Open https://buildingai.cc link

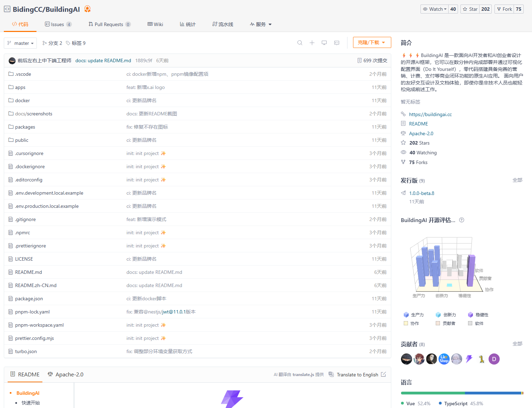[431, 114]
